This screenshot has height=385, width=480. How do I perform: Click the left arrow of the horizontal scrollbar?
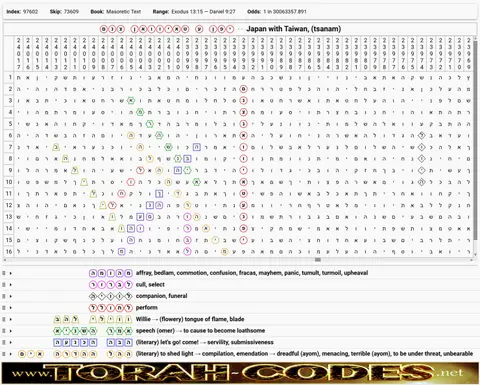tap(5, 260)
